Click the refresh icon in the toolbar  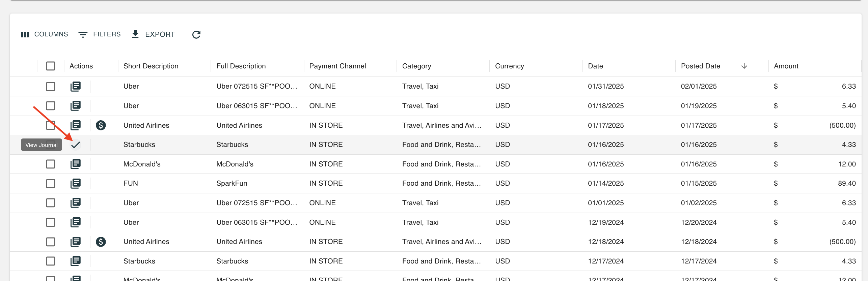(x=196, y=34)
